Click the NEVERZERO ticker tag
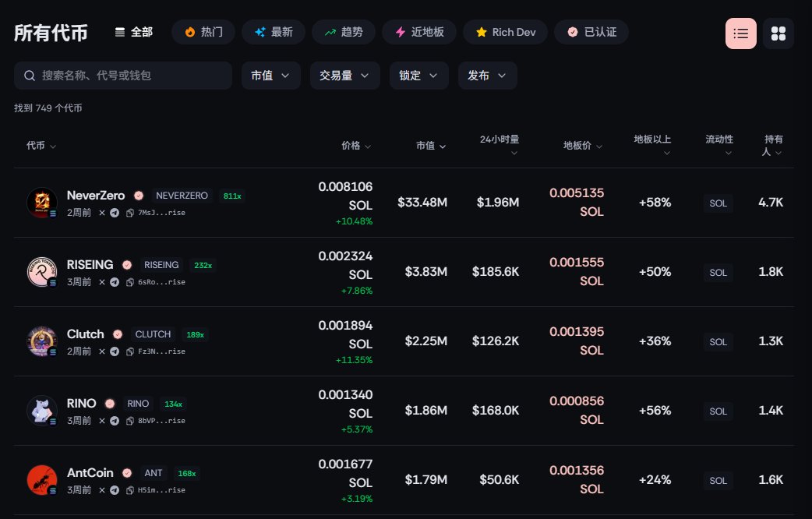This screenshot has width=812, height=519. click(182, 196)
